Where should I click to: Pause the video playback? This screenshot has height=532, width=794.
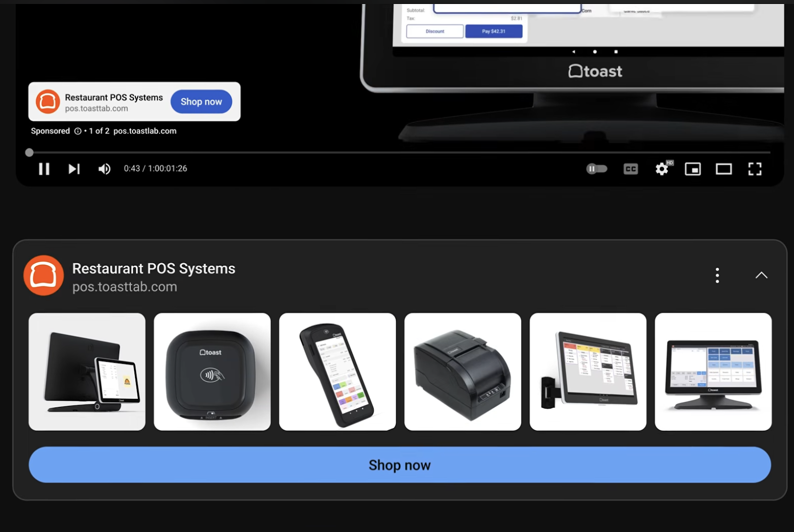[x=44, y=169]
